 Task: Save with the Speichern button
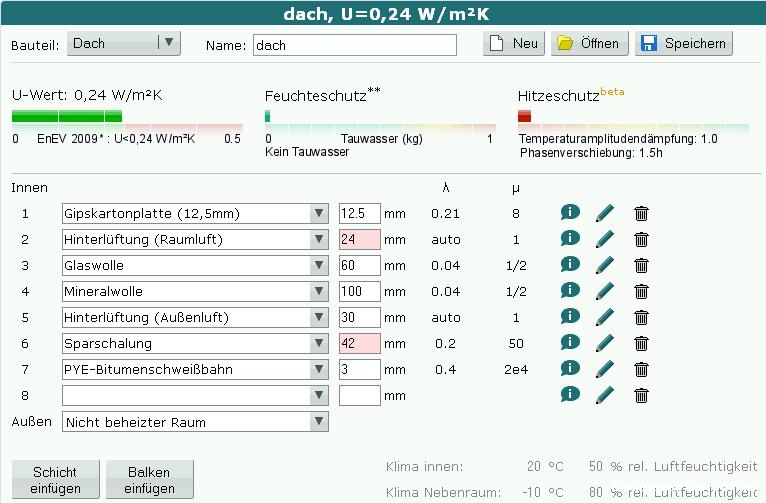click(x=684, y=44)
